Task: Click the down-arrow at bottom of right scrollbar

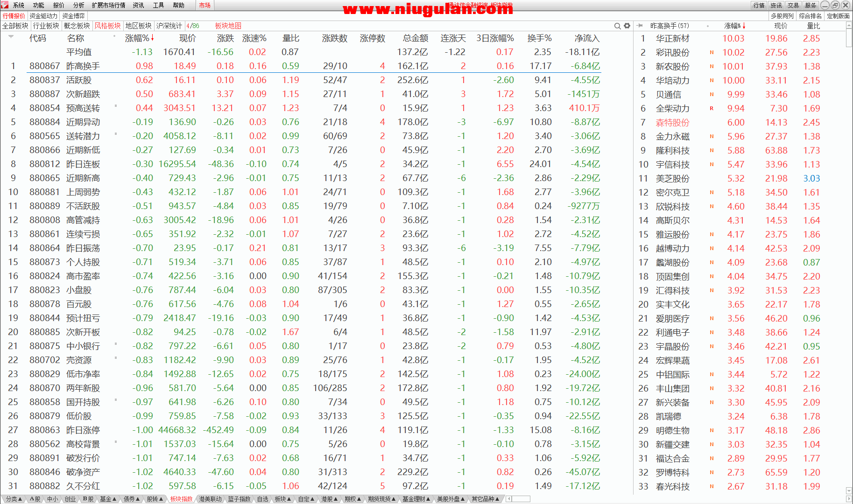Action: pyautogui.click(x=849, y=490)
